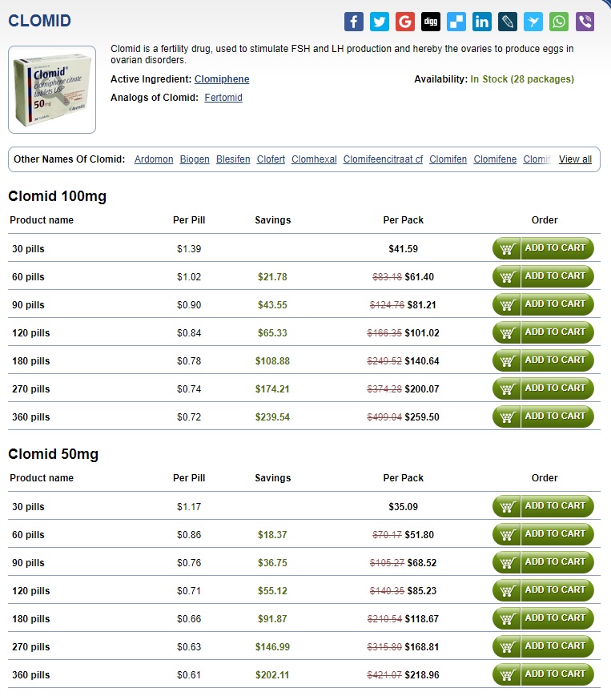Click the Clomid product box image

pyautogui.click(x=52, y=90)
